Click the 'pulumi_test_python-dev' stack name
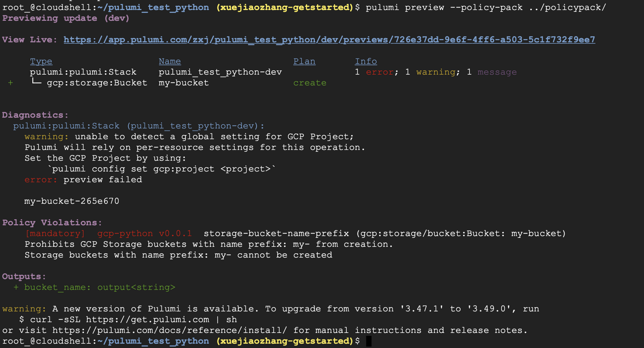 [220, 72]
